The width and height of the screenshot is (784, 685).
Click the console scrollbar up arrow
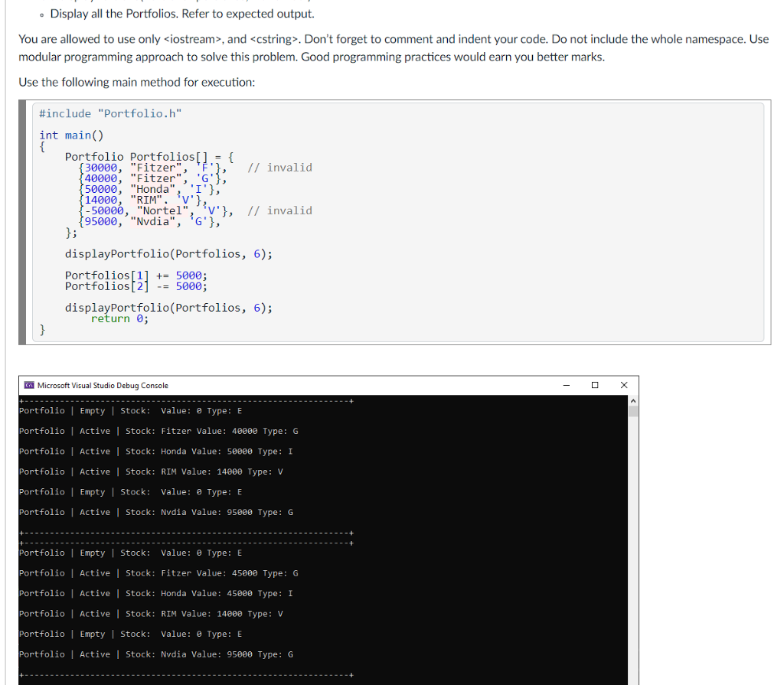point(632,400)
